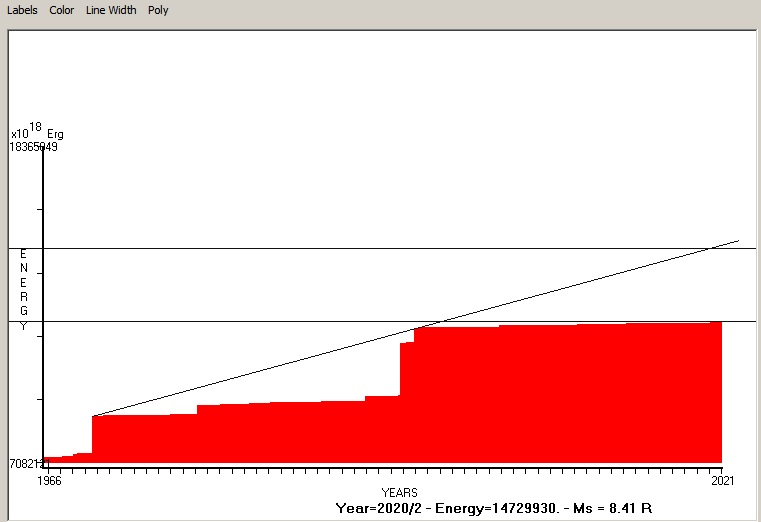Click the 2021 end year label
This screenshot has width=761, height=522.
[x=721, y=481]
